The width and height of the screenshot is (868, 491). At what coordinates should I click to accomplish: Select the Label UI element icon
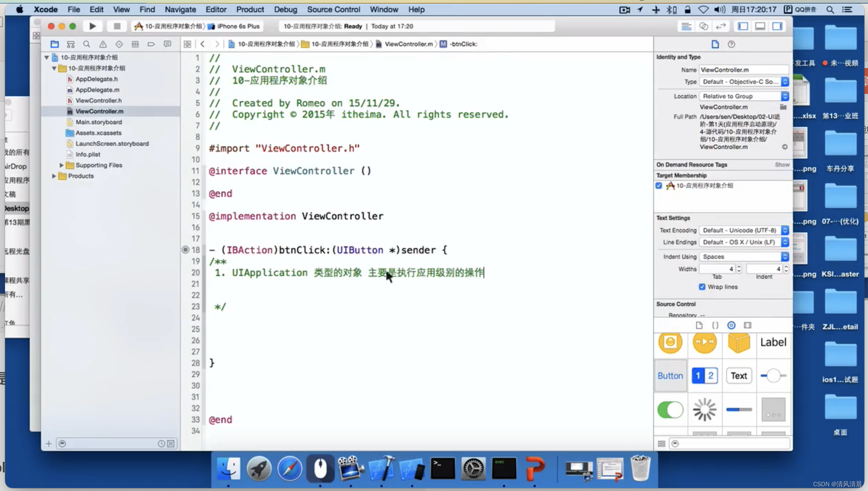(773, 342)
